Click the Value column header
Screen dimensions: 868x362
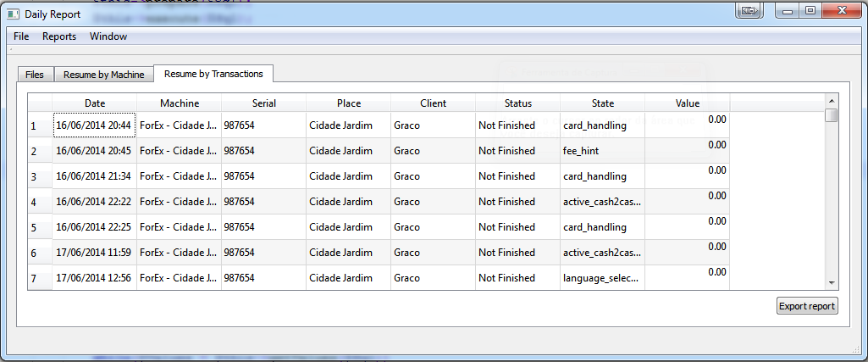pos(687,103)
